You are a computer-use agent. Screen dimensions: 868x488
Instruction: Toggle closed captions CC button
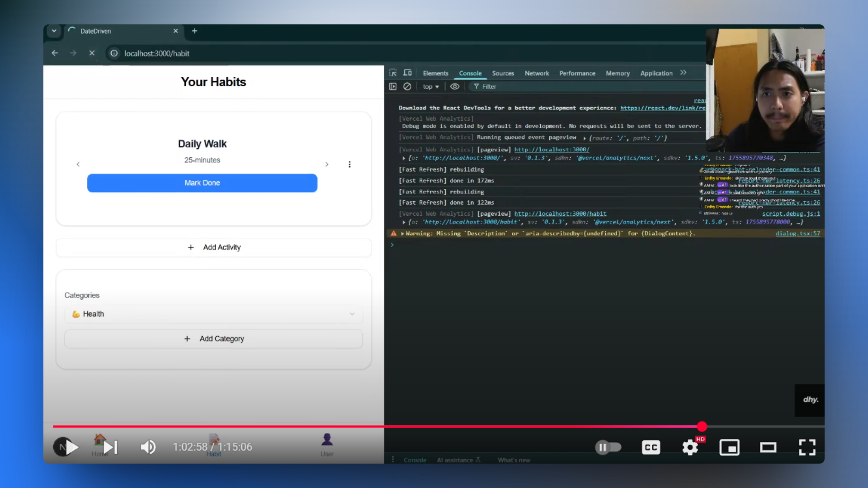651,447
